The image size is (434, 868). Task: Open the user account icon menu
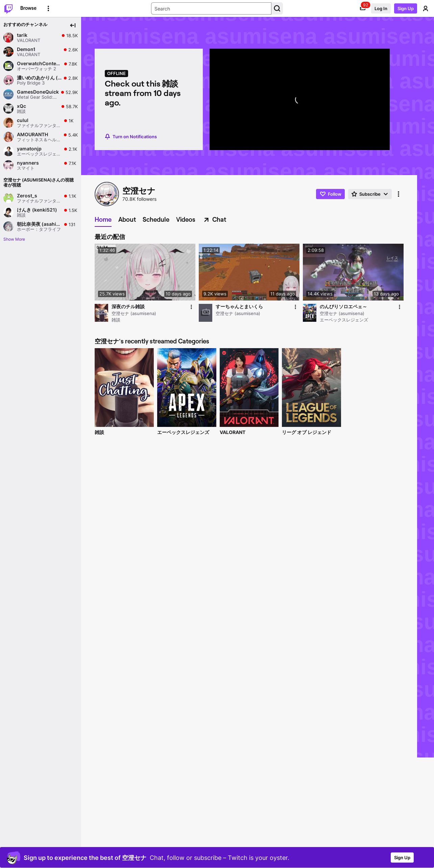426,8
